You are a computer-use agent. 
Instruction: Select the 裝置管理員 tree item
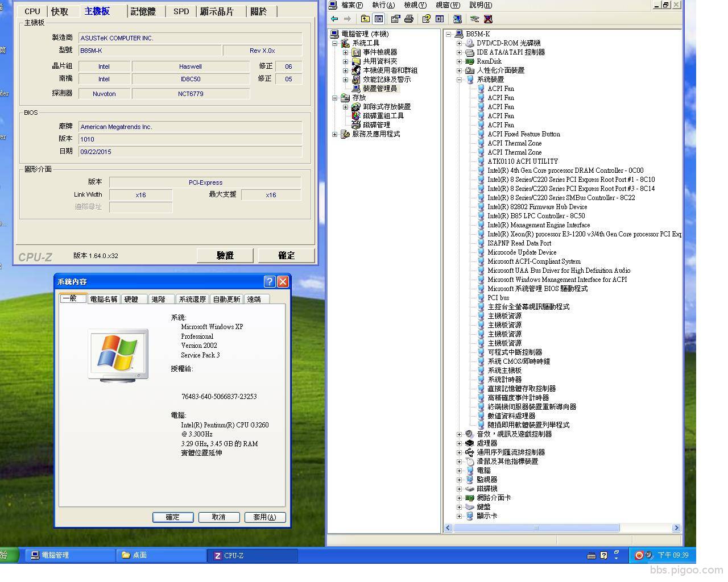[379, 89]
